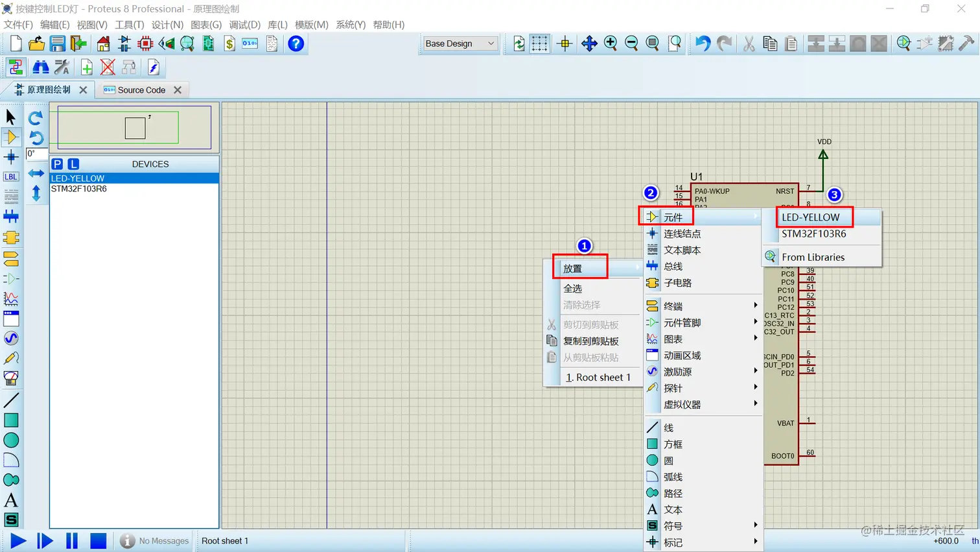Pick the Junction dot mode tool

tap(11, 157)
